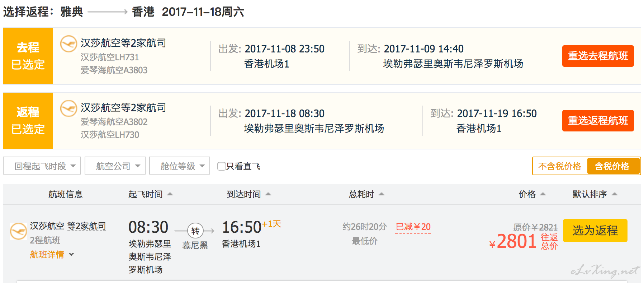Click the 转 transfer circle icon
This screenshot has height=283, width=644.
[195, 231]
